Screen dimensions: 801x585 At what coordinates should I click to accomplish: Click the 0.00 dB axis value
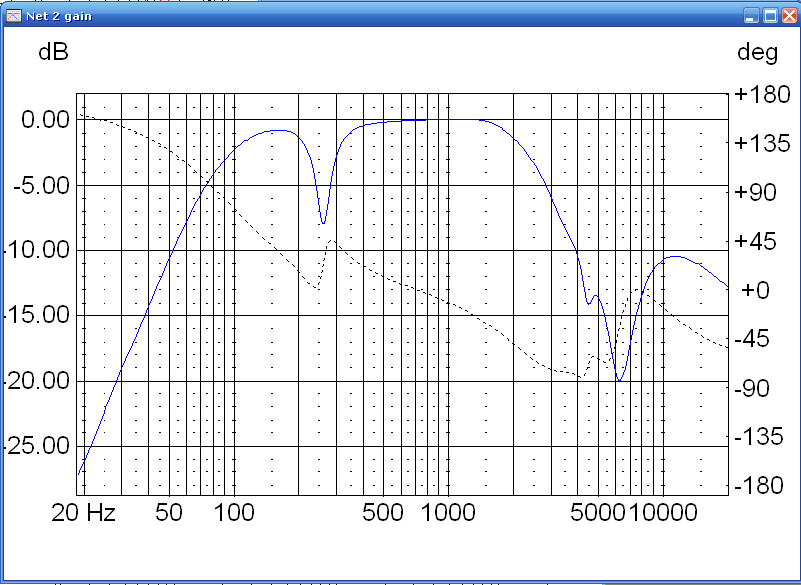coord(45,120)
